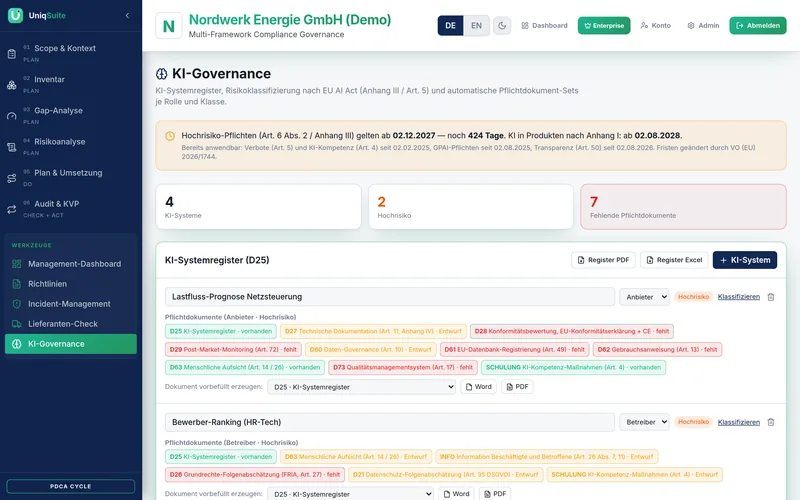
Task: Click D29 Post-Market-Monitoring tag
Action: 233,349
